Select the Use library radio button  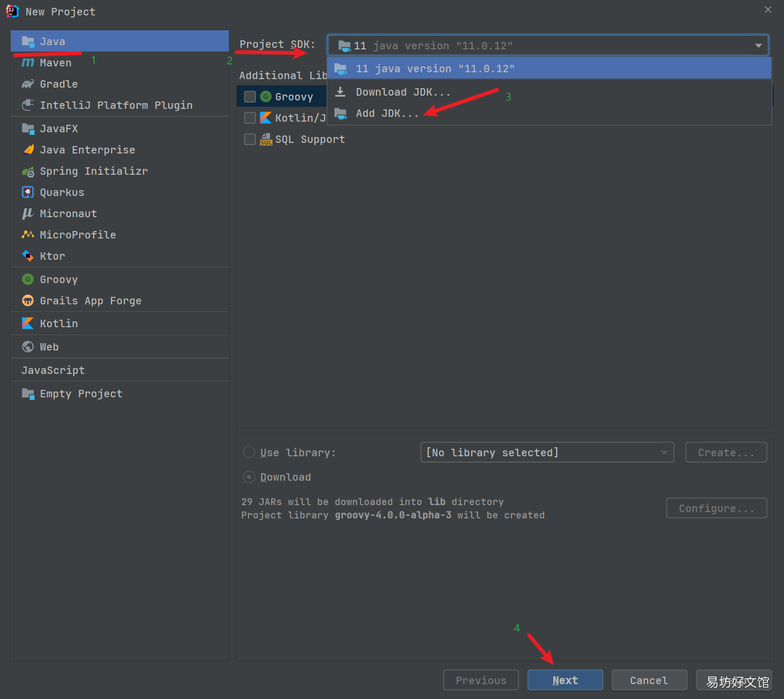pos(249,452)
